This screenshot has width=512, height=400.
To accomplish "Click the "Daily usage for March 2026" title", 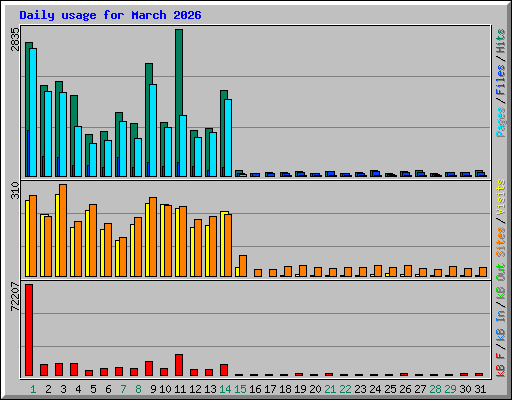I will pyautogui.click(x=110, y=15).
